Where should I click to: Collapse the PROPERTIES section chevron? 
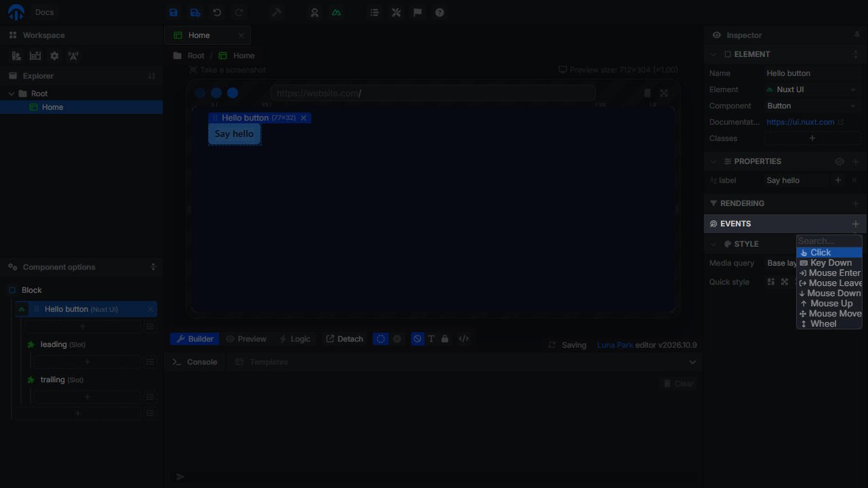pyautogui.click(x=713, y=161)
